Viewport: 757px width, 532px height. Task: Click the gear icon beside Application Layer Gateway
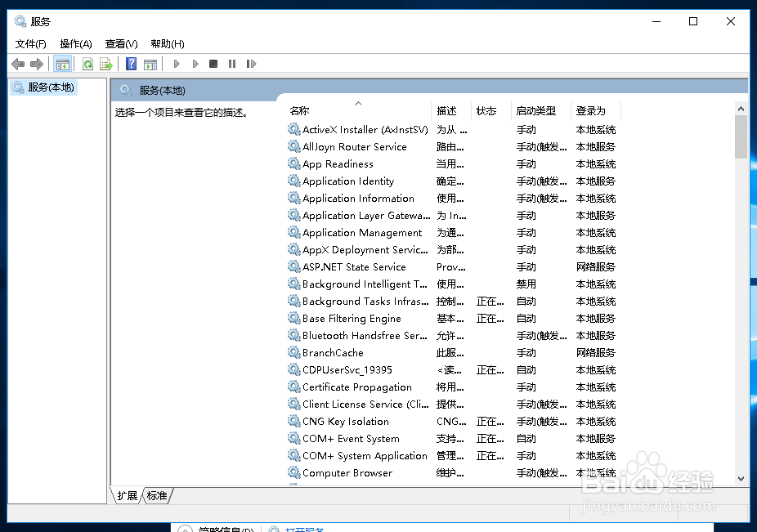point(294,215)
